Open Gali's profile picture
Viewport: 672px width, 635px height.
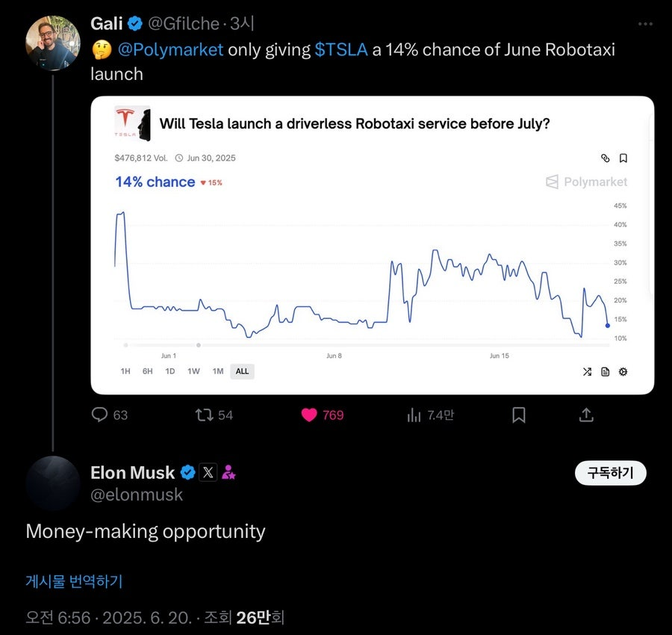point(53,43)
